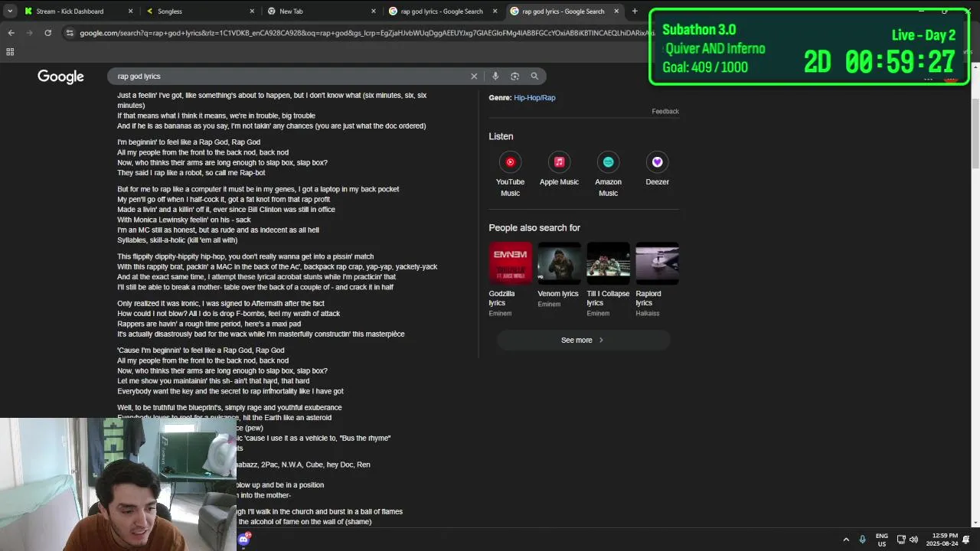Image resolution: width=980 pixels, height=551 pixels.
Task: Open Venom lyrics thumbnail
Action: point(559,263)
